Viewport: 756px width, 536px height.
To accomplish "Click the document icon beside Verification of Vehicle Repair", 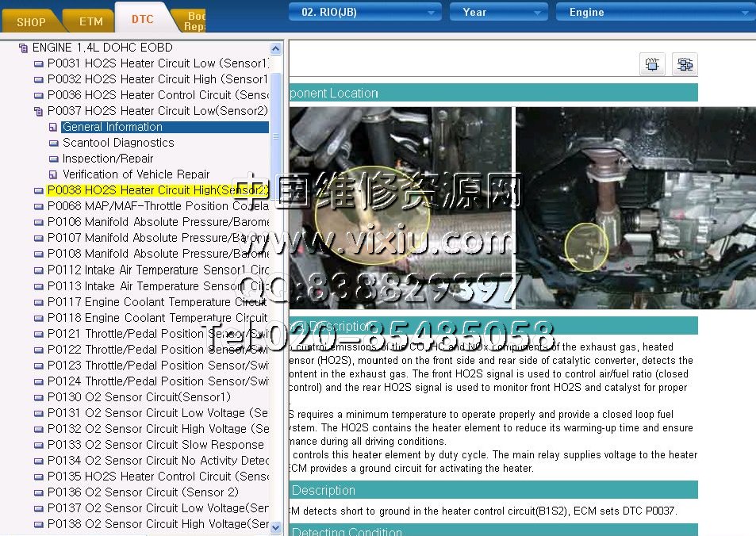I will point(53,174).
